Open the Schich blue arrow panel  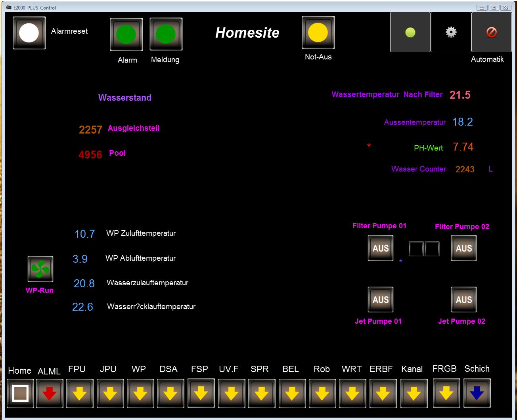pos(477,393)
